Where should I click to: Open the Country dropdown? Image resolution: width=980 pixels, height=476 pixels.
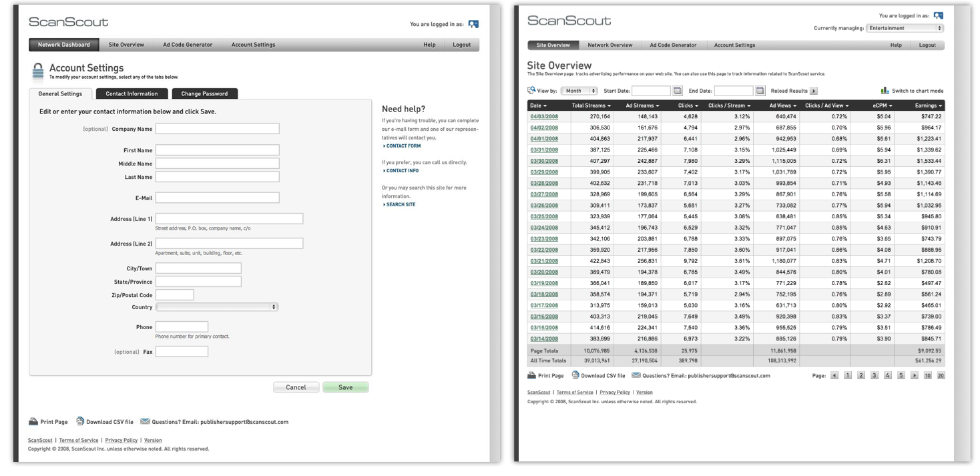click(x=217, y=307)
